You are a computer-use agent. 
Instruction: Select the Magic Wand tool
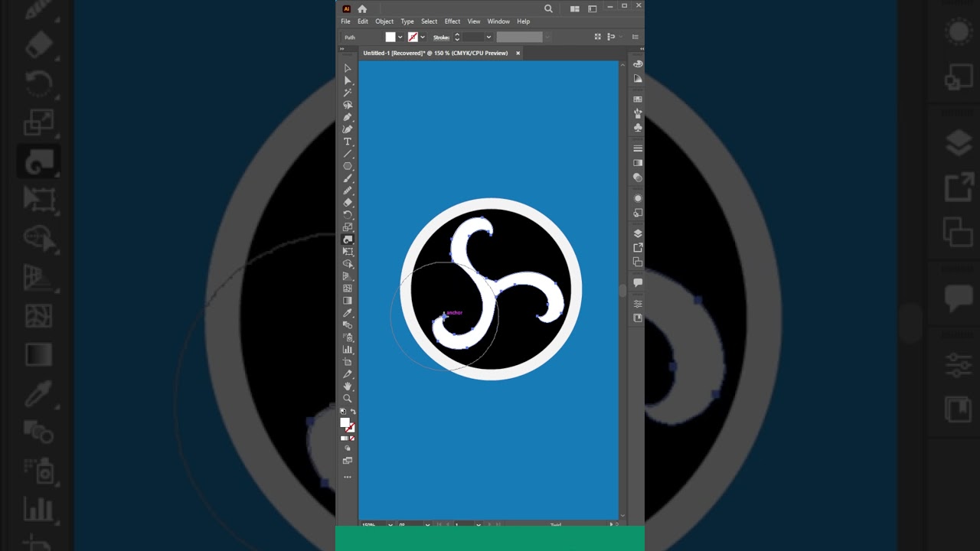348,93
